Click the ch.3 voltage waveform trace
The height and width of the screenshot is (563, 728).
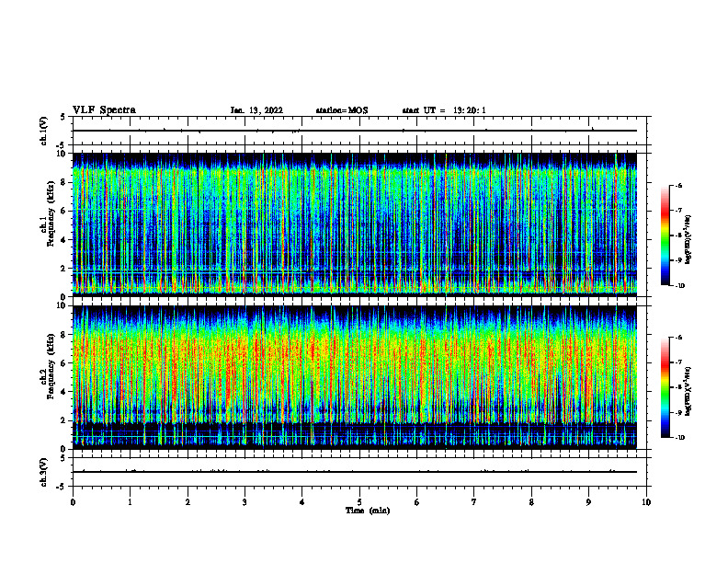click(x=355, y=472)
